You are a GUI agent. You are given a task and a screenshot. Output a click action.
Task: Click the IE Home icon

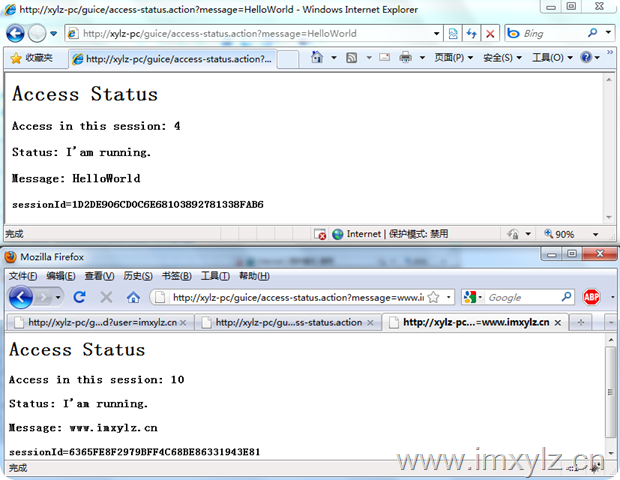click(317, 58)
